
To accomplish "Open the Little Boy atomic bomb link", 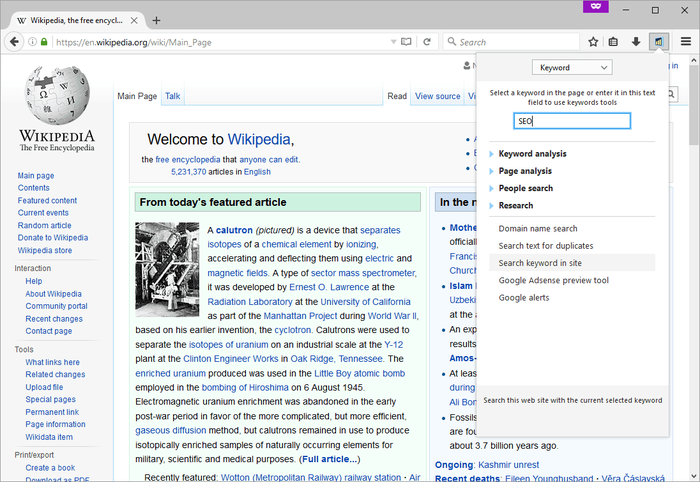I will [359, 374].
